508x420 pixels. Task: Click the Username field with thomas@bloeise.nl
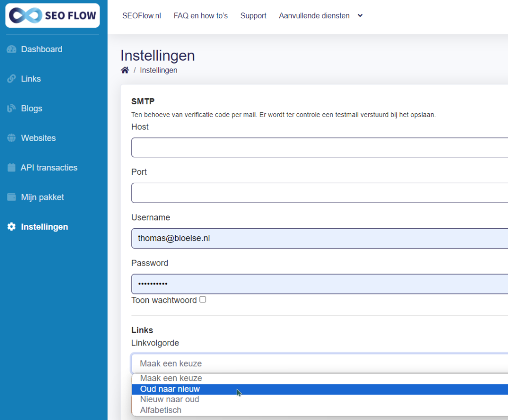(x=319, y=238)
